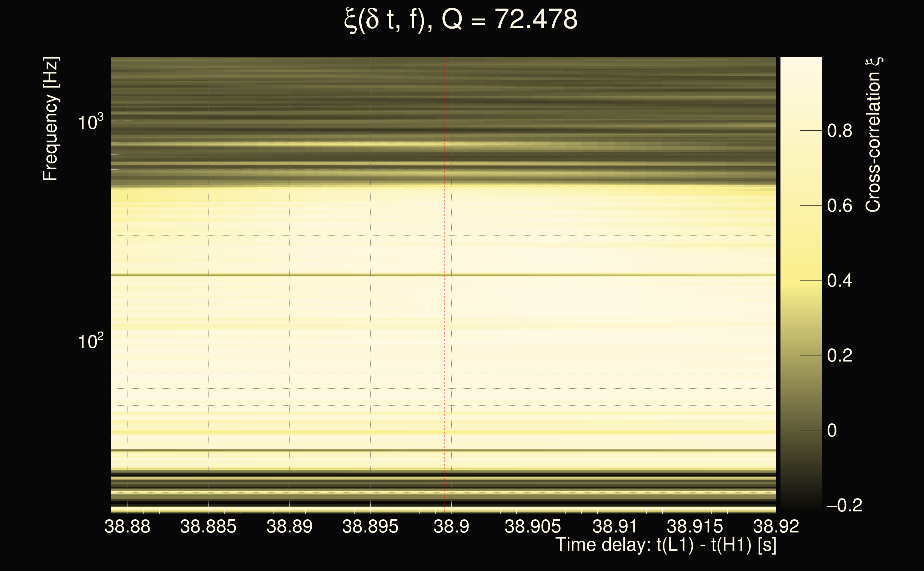This screenshot has height=571, width=924.
Task: Click the 0 mark on the colorbar
Action: tap(832, 430)
